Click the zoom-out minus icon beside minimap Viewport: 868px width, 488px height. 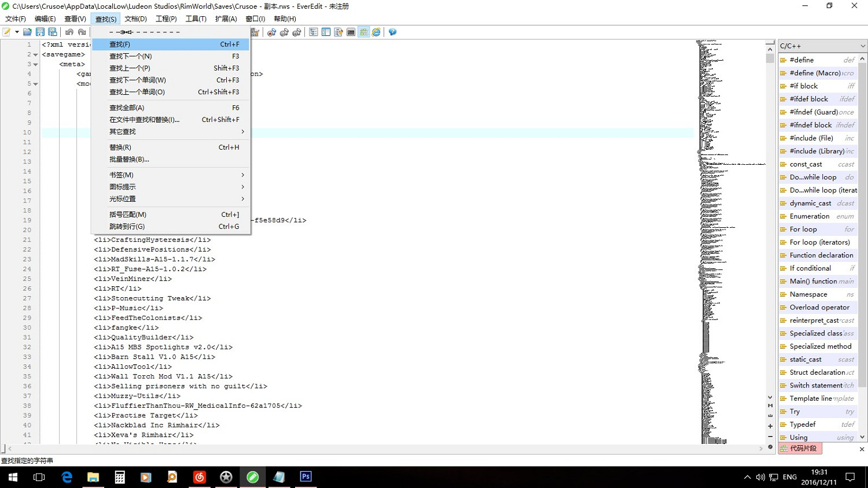(770, 437)
